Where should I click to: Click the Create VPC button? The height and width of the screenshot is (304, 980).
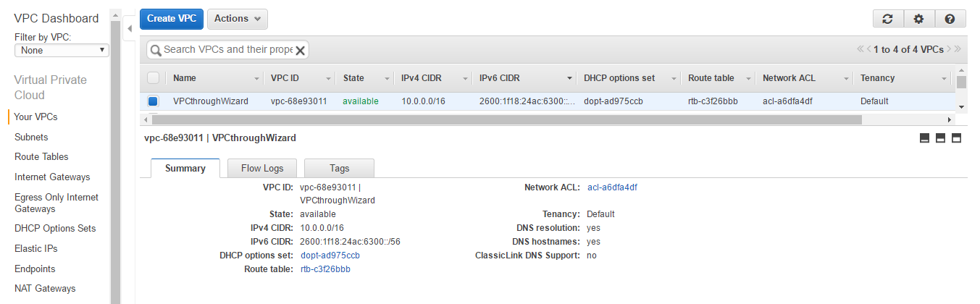point(172,19)
